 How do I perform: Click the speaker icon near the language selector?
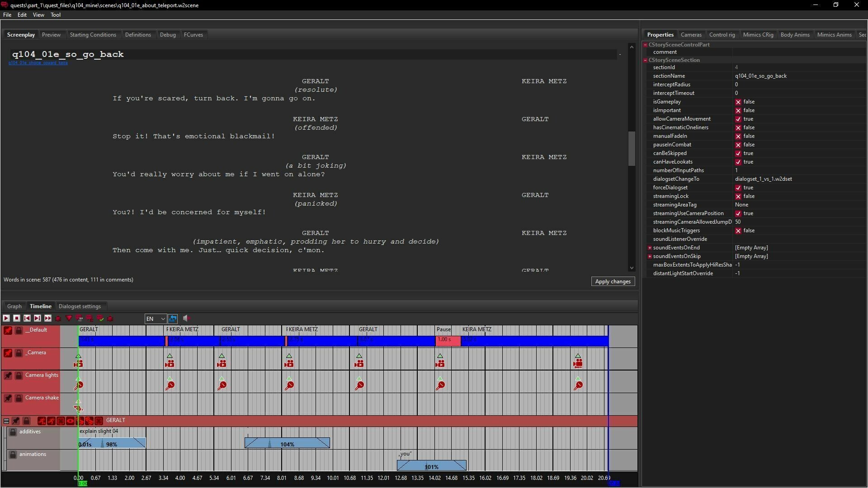coord(186,319)
